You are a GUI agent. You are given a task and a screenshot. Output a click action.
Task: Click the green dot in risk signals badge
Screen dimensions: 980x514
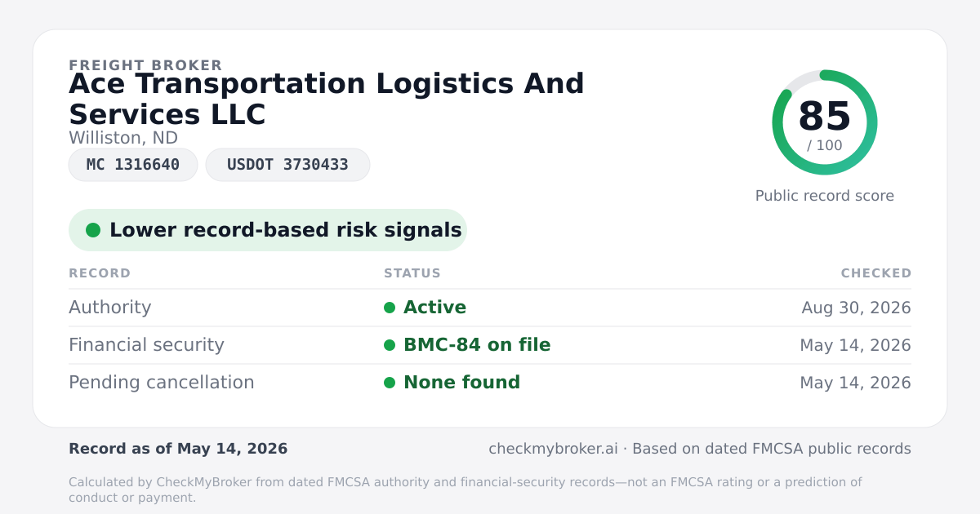click(x=93, y=230)
